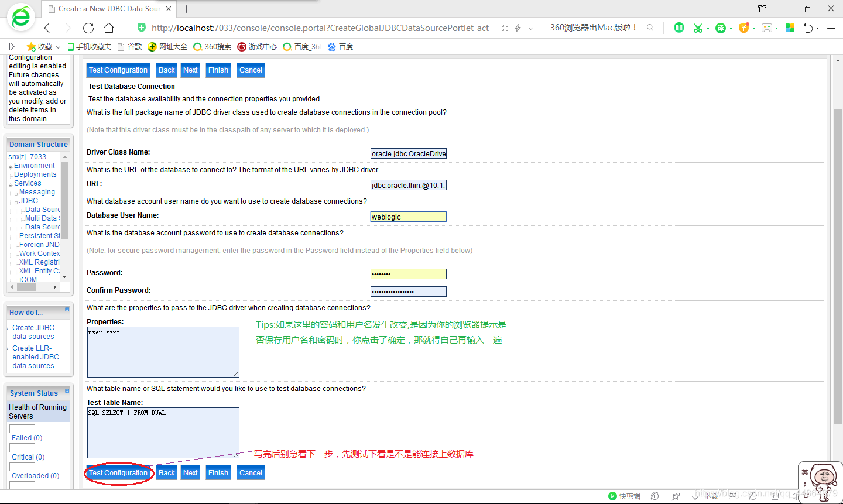
Task: Focus the URL input field
Action: (409, 186)
